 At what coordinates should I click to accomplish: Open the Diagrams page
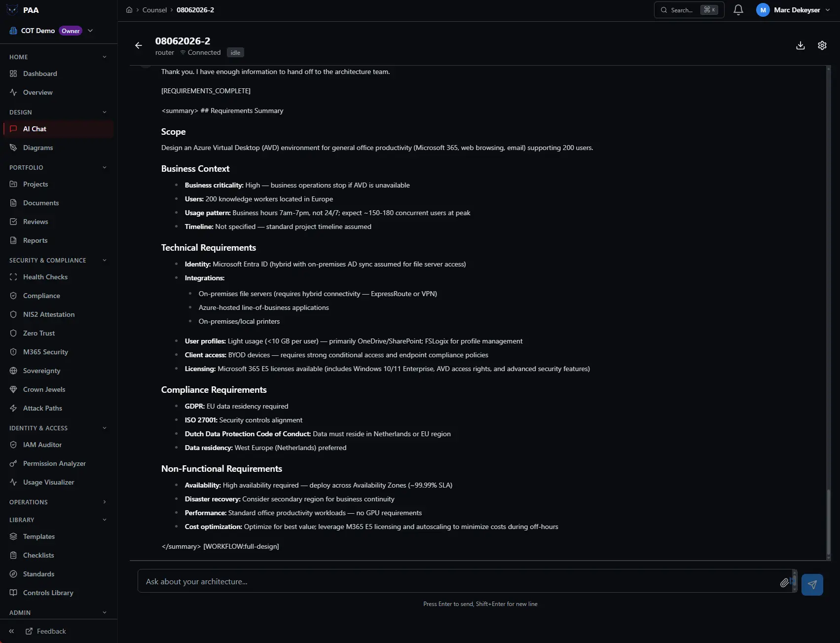[x=59, y=148]
